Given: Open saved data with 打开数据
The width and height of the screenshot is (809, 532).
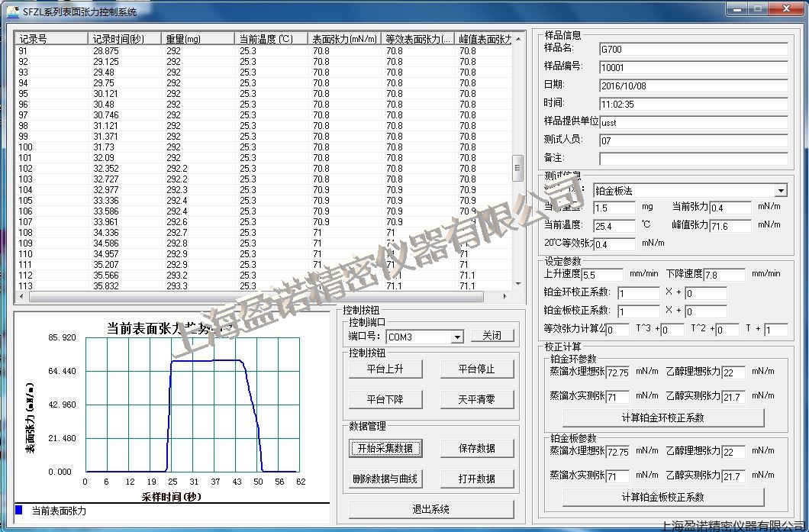Looking at the screenshot, I should 476,479.
